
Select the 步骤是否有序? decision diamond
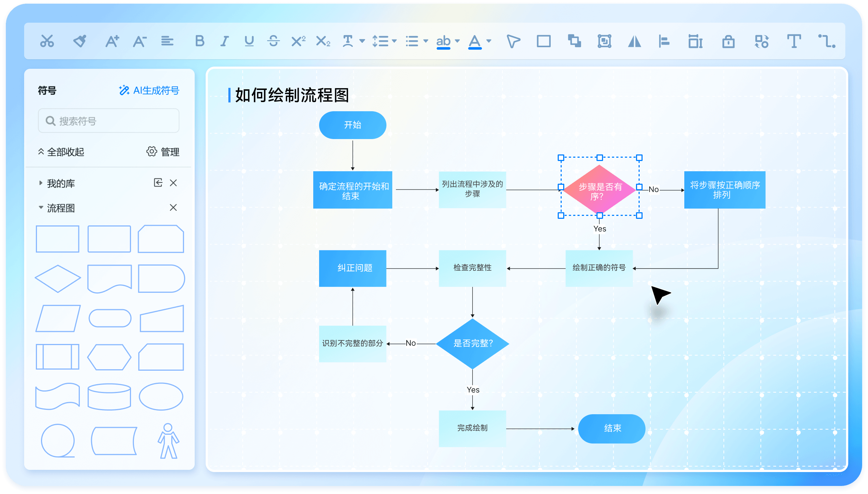(599, 190)
